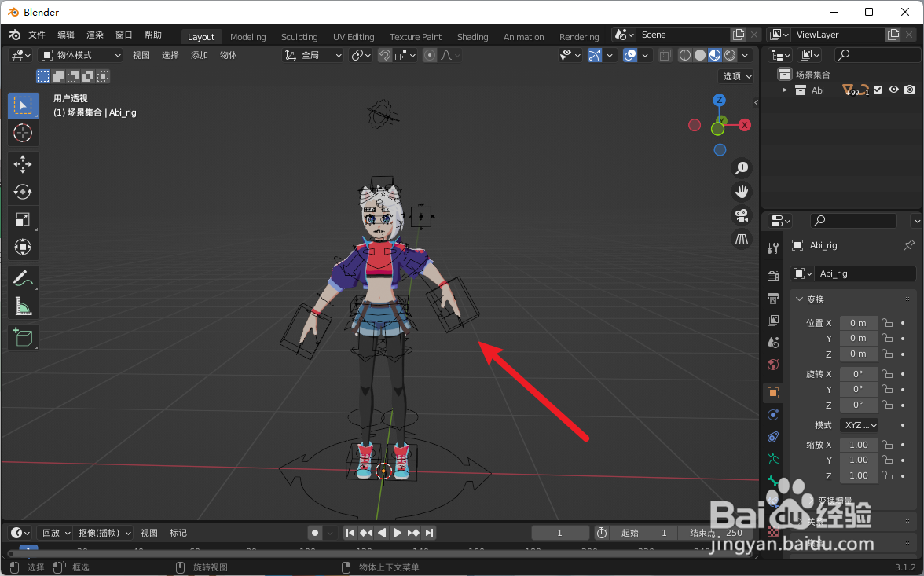Switch to wireframe shading
Viewport: 924px width, 576px height.
coord(685,55)
